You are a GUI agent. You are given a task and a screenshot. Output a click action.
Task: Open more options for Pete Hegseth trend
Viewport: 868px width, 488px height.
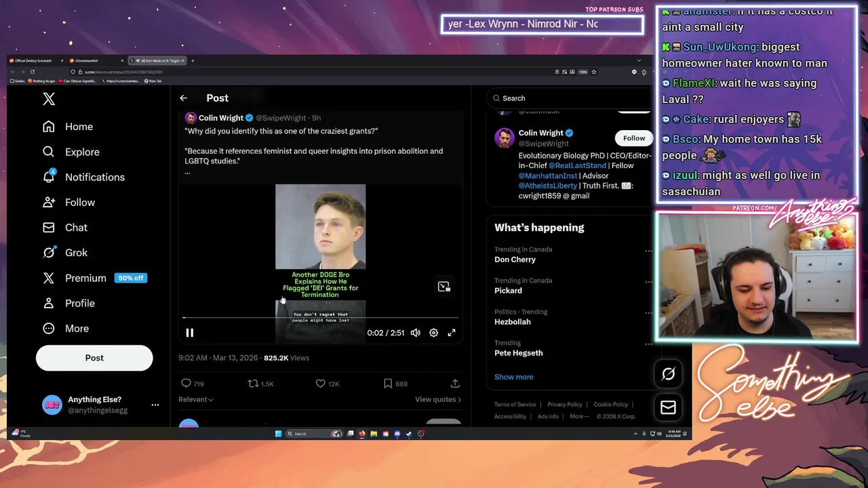[648, 344]
